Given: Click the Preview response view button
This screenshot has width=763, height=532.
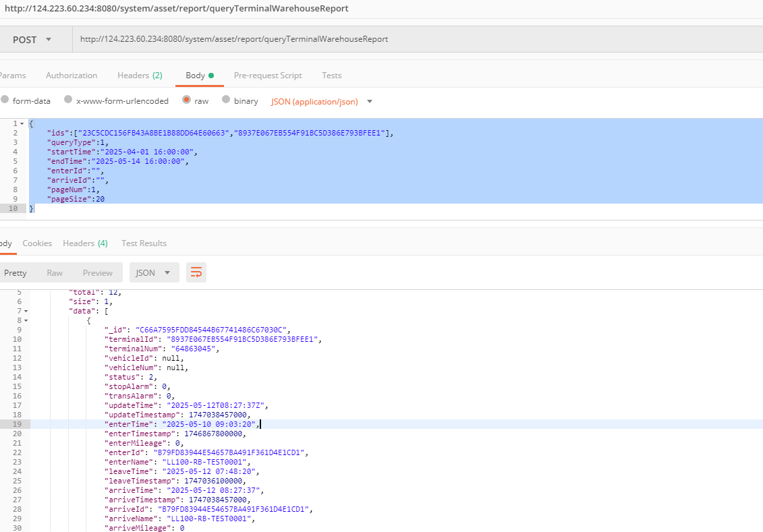Looking at the screenshot, I should [98, 272].
